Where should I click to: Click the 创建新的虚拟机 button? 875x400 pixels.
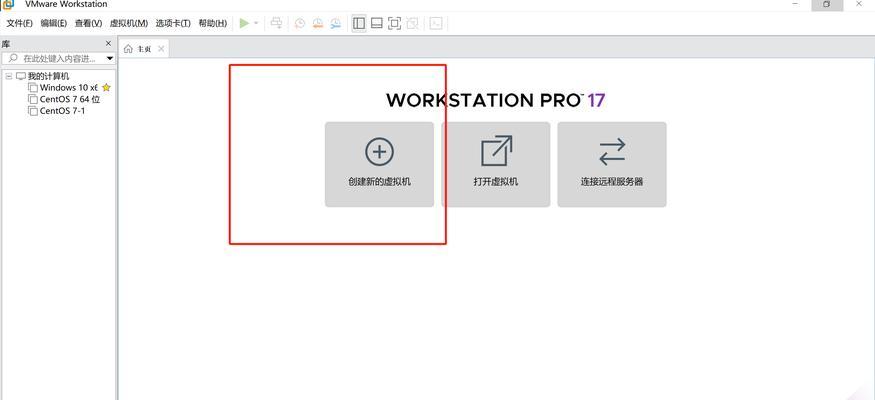379,165
